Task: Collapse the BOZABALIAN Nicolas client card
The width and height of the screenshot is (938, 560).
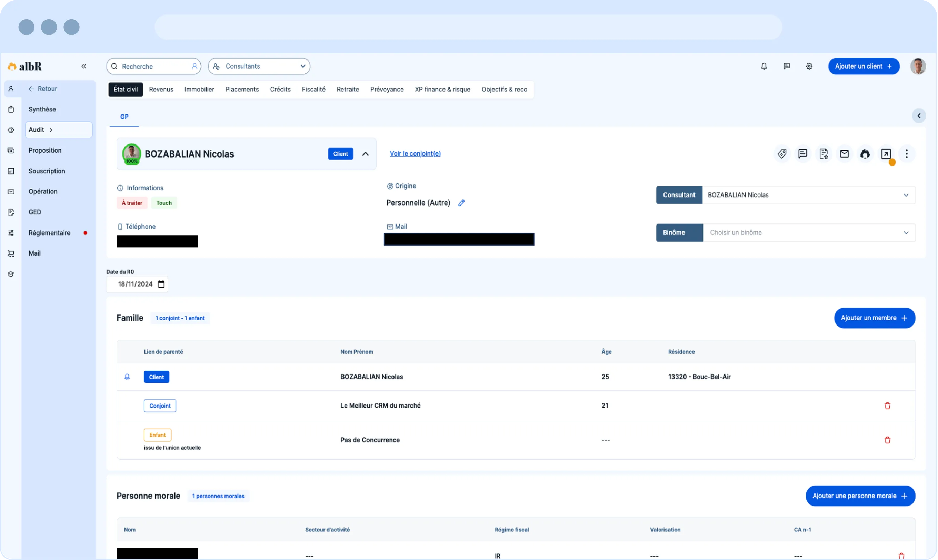Action: (365, 154)
